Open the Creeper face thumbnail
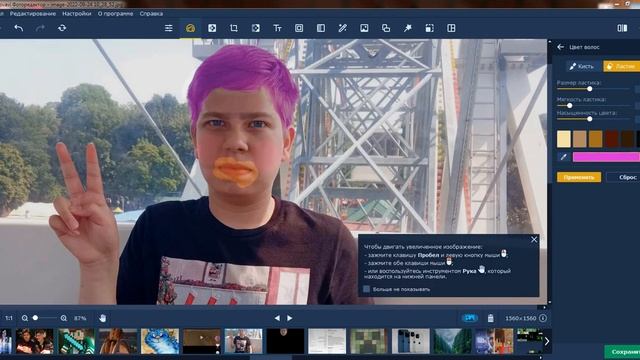640x360 pixels. [368, 341]
